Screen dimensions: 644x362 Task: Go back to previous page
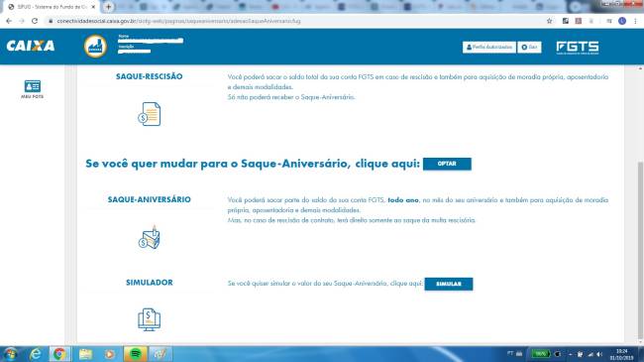(x=9, y=21)
